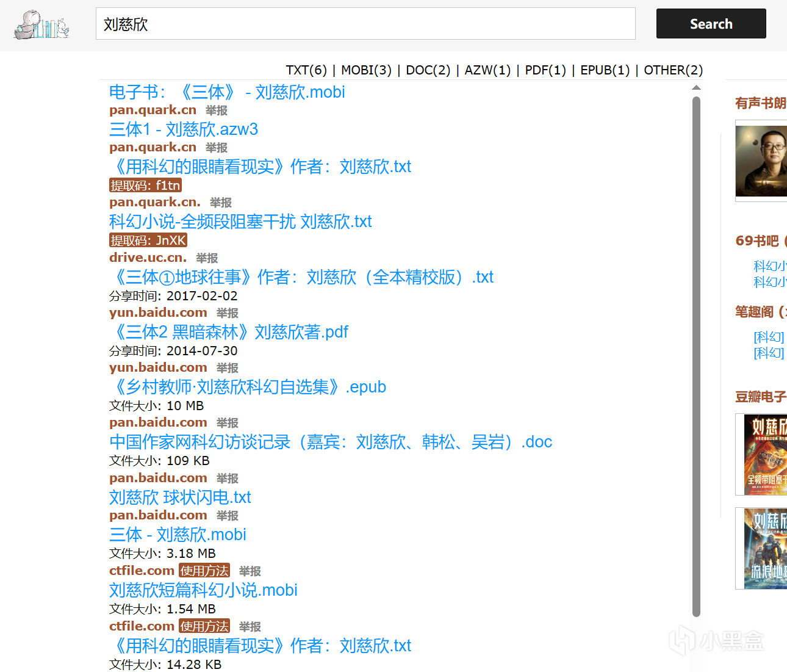Click the Search button
Image resolution: width=787 pixels, height=672 pixels.
pyautogui.click(x=711, y=24)
